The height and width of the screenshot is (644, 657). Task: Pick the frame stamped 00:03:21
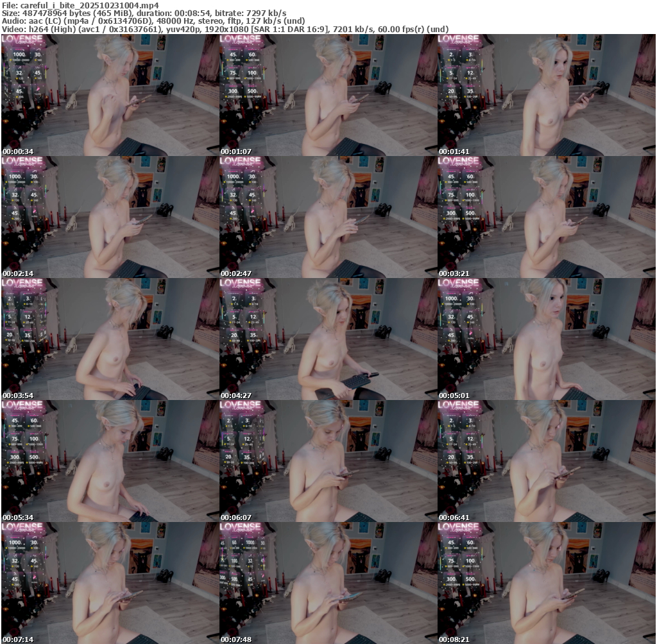[x=547, y=217]
